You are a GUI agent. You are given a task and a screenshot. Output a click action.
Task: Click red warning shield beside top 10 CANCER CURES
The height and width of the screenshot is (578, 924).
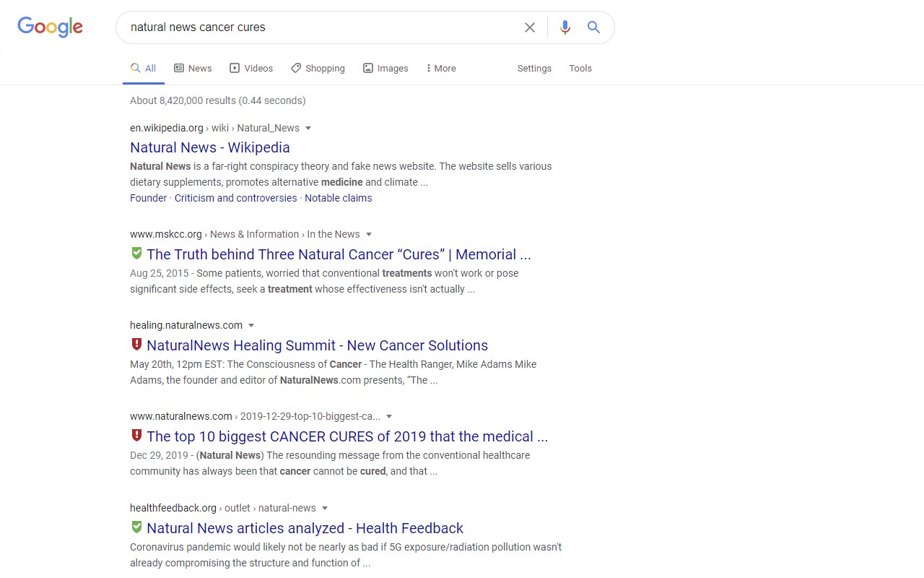click(x=136, y=436)
